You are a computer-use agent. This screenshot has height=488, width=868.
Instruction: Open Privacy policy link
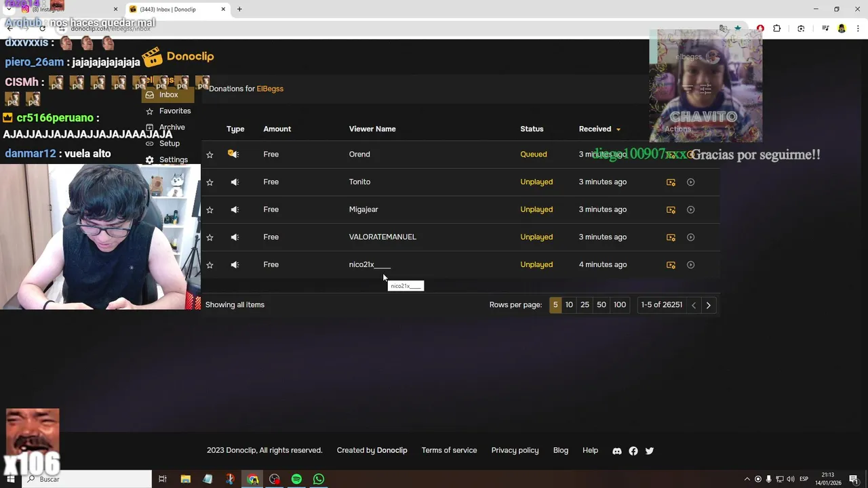[515, 451]
